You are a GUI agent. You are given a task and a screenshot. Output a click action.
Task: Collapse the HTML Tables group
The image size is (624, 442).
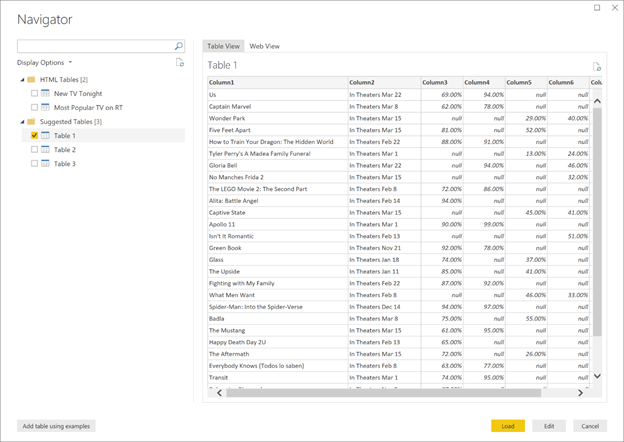[22, 79]
